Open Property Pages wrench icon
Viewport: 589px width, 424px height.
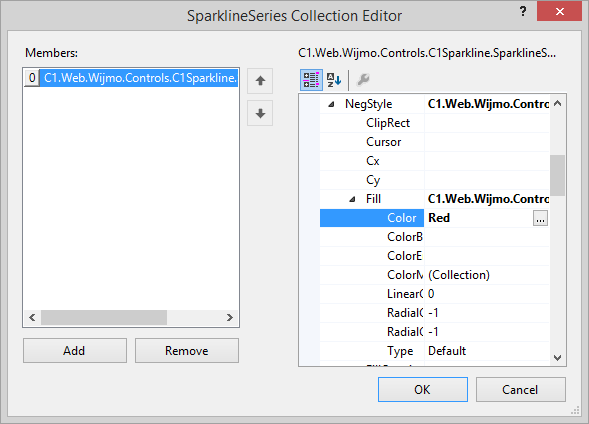tap(363, 80)
